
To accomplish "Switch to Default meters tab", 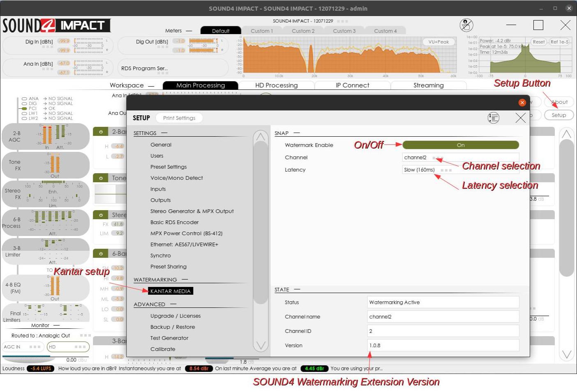I will click(x=221, y=31).
